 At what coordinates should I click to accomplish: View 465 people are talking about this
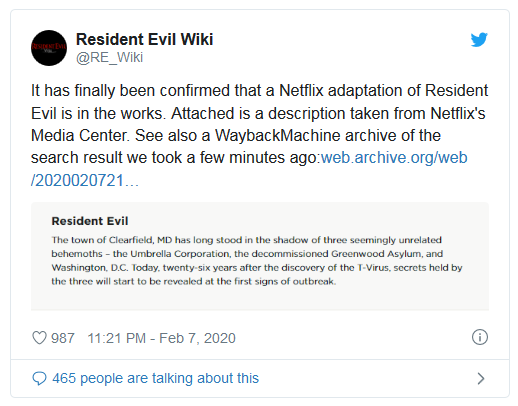(155, 378)
